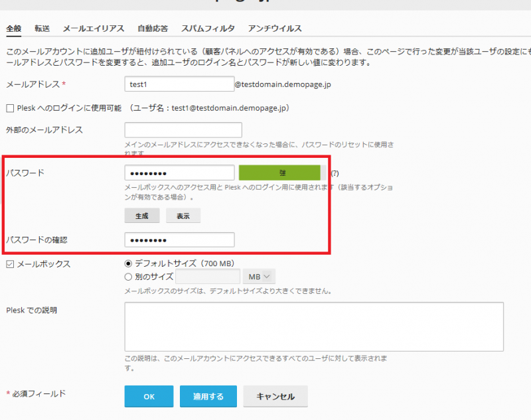
Task: Toggle the メールボックス checkbox
Action: pos(10,264)
